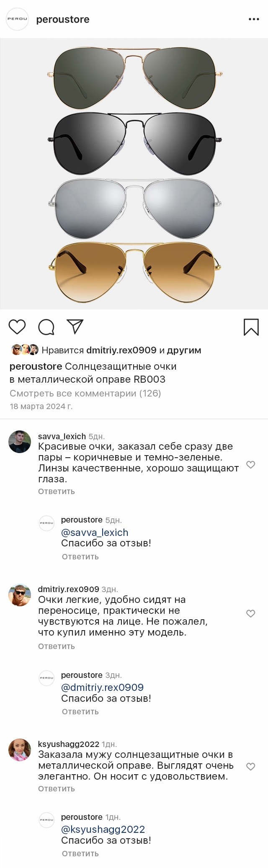This screenshot has width=268, height=868.
Task: Open @savva_lexich mention link
Action: (x=95, y=532)
